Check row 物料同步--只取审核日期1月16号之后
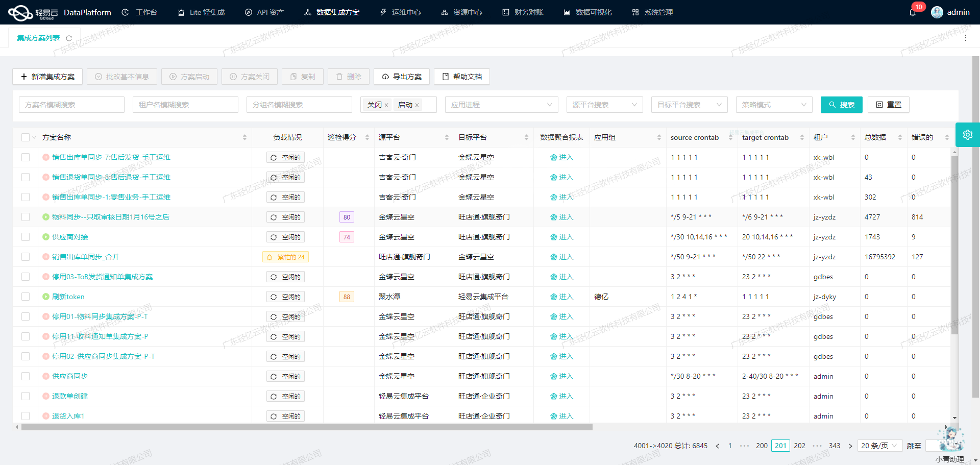The width and height of the screenshot is (980, 465). [26, 217]
